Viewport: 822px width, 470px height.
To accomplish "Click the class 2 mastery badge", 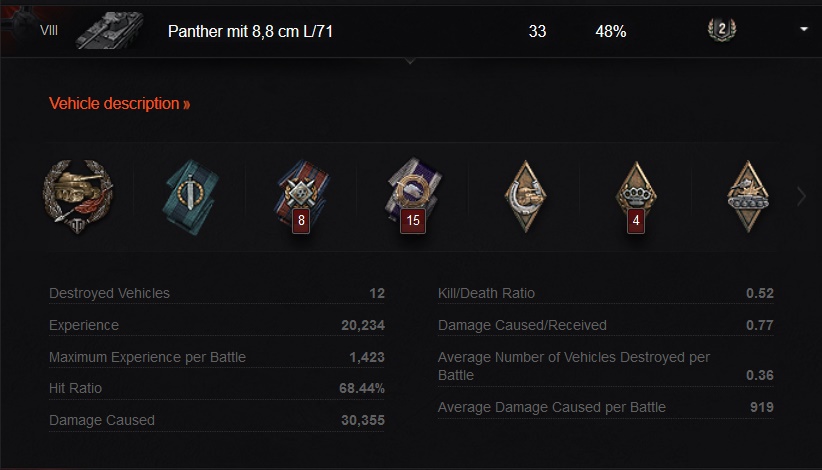I will [x=721, y=30].
